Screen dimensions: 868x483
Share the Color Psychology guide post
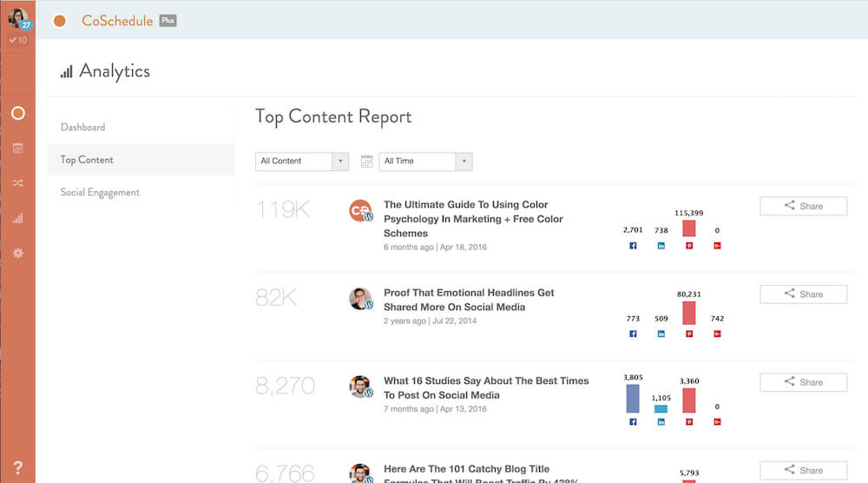(803, 206)
